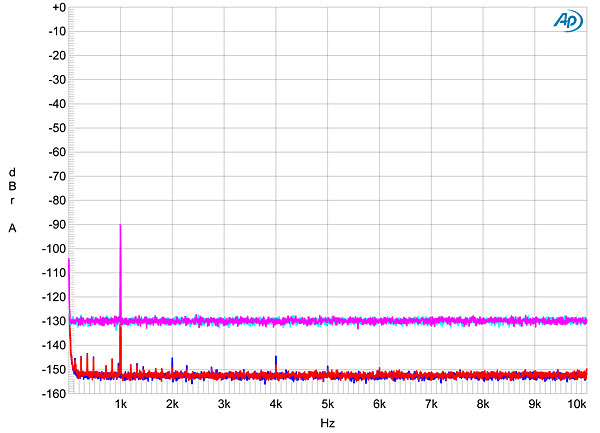Viewport: 600px width, 433px height.
Task: Click the Hz x-axis title
Action: coord(327,424)
